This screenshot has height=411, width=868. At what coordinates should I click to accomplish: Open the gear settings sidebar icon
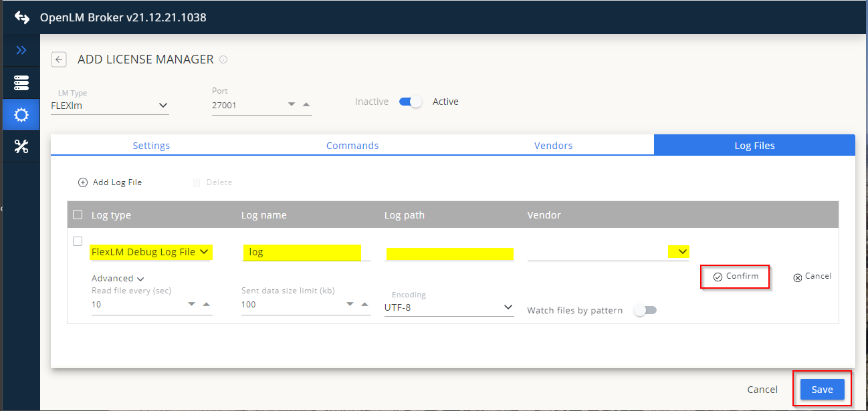click(x=21, y=115)
